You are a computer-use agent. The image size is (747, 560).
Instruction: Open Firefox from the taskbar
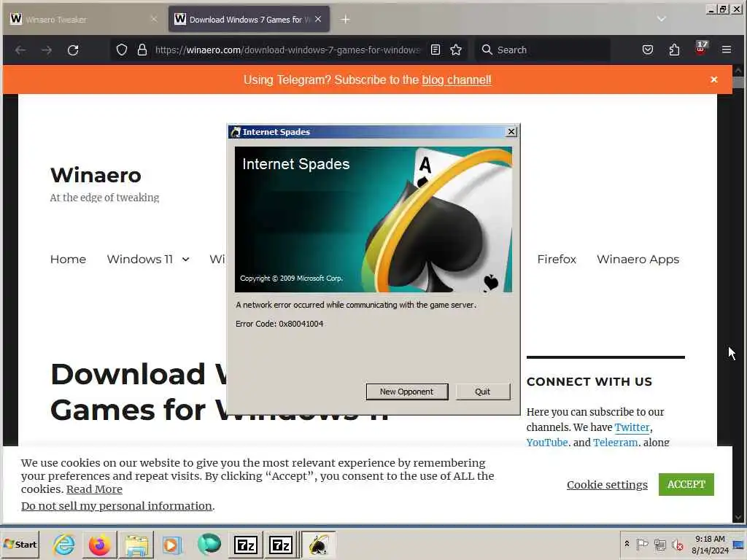[x=99, y=544]
